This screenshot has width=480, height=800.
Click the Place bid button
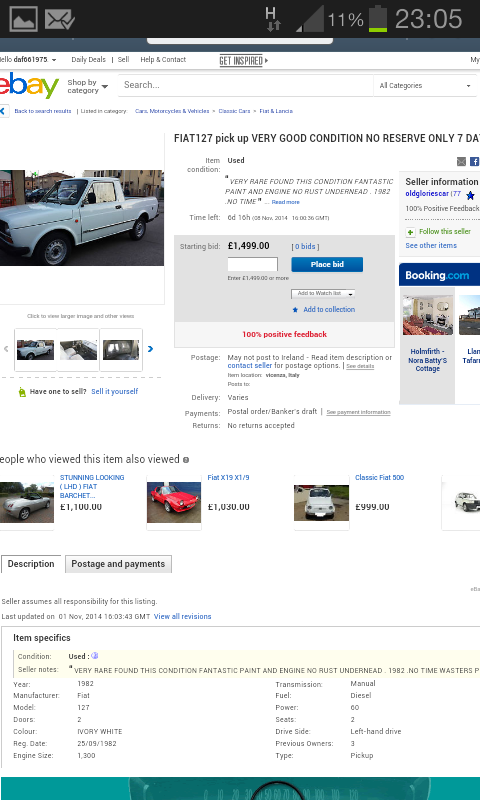click(x=327, y=264)
